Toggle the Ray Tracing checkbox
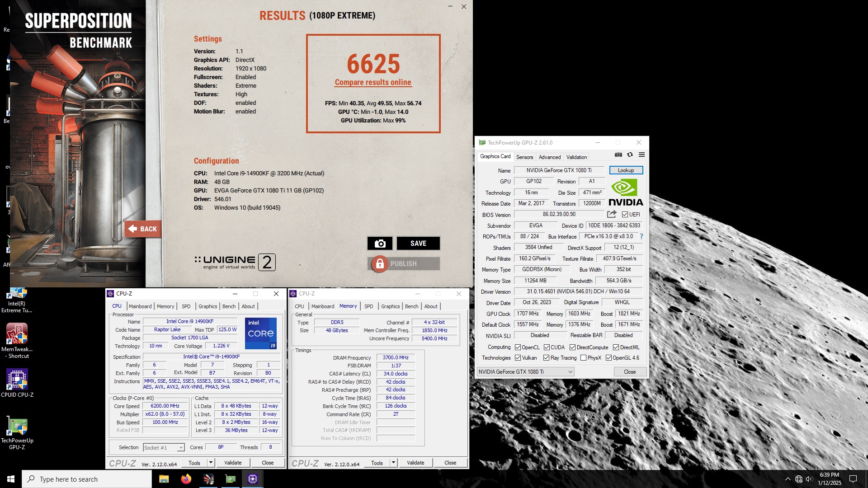This screenshot has height=488, width=868. point(547,358)
